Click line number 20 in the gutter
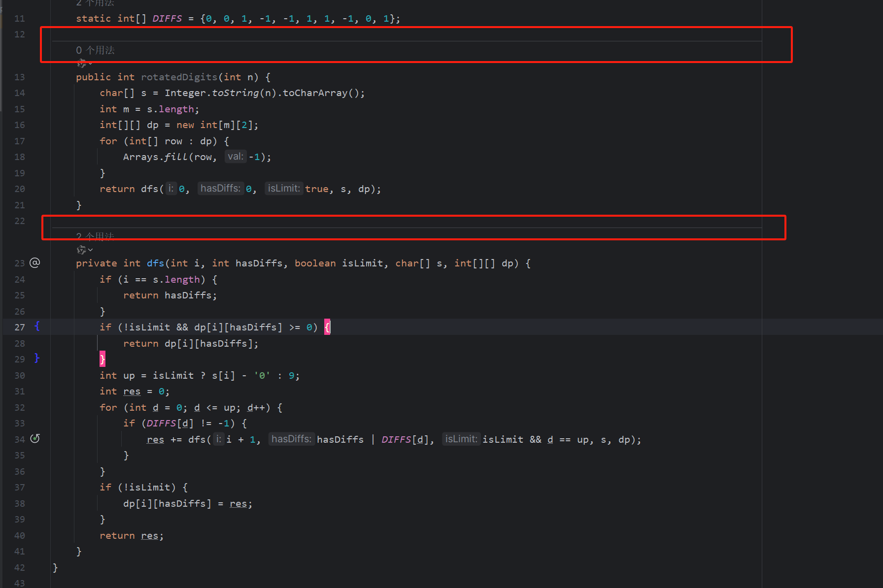The height and width of the screenshot is (588, 883). (20, 189)
